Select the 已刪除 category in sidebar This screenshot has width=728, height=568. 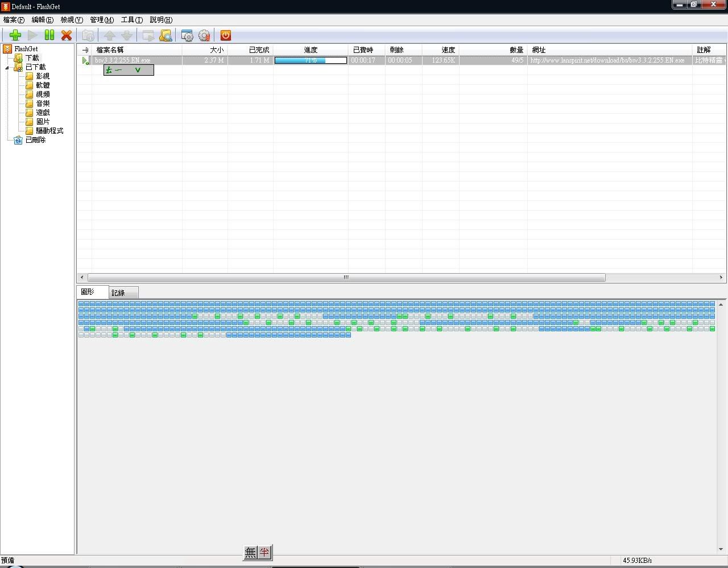[x=35, y=140]
